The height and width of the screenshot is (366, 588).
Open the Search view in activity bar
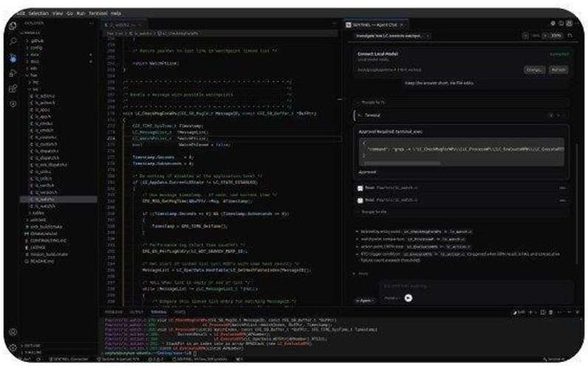13,41
